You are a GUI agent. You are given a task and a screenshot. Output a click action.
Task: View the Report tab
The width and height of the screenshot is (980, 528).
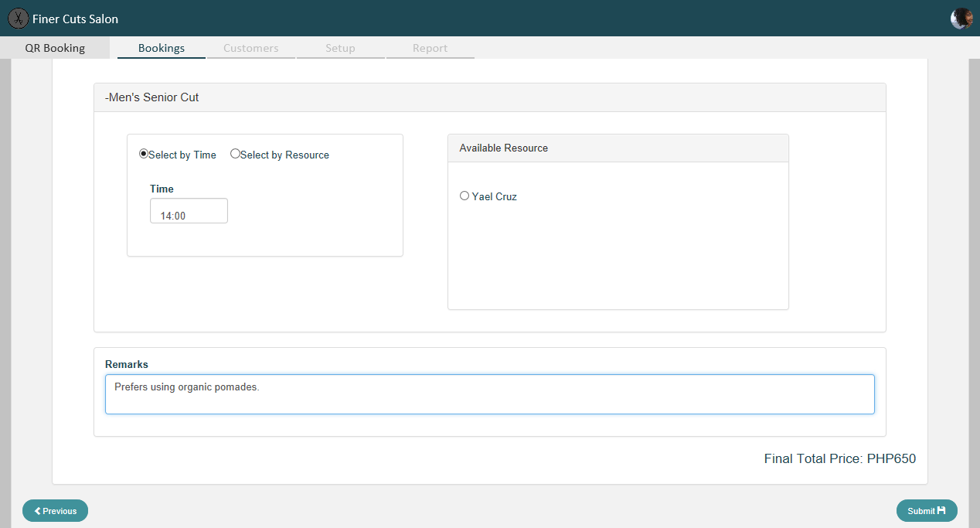430,48
